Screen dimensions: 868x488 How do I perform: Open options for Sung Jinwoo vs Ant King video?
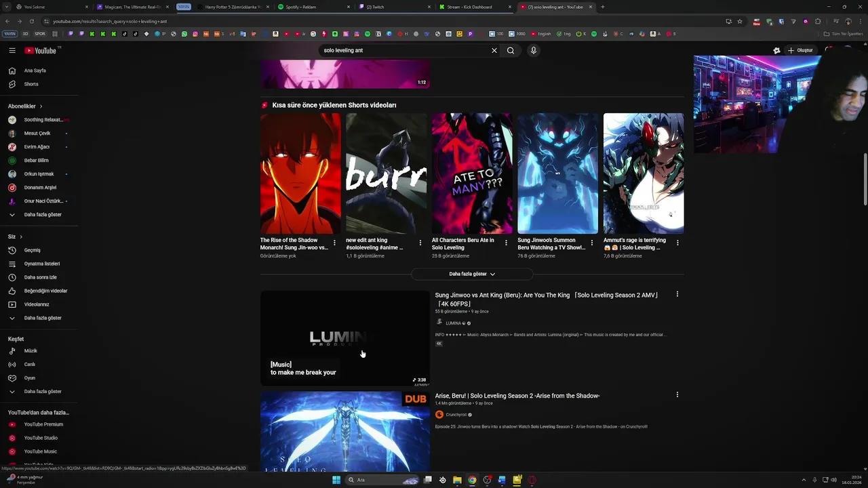tap(677, 294)
